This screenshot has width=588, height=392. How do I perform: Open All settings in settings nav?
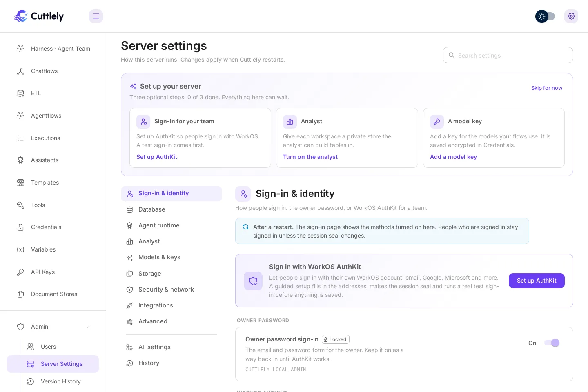[171, 347]
